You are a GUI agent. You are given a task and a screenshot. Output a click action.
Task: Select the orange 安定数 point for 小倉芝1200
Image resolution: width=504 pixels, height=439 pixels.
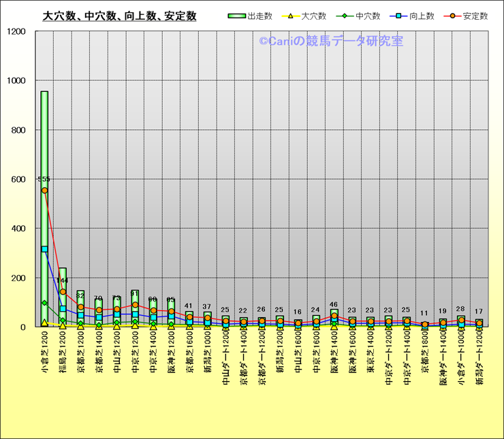point(44,190)
